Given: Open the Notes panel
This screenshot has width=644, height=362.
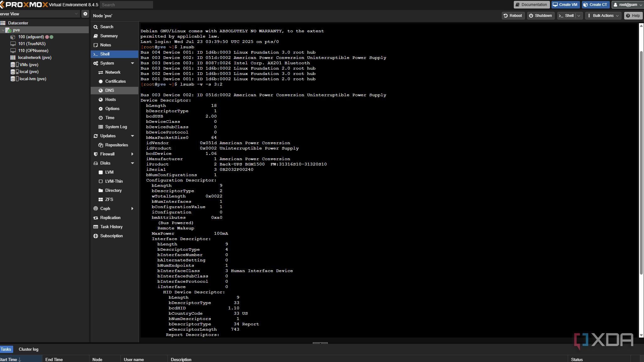Looking at the screenshot, I should pos(105,45).
